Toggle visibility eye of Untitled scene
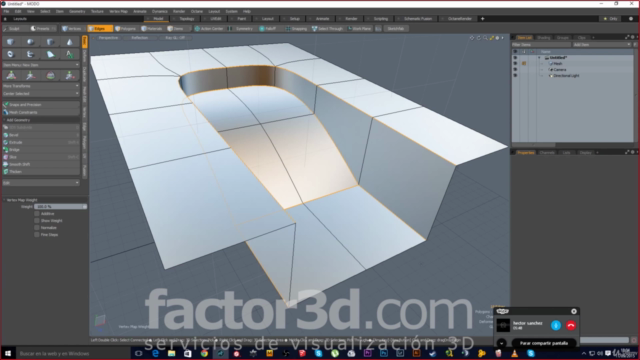640x360 pixels. point(515,58)
